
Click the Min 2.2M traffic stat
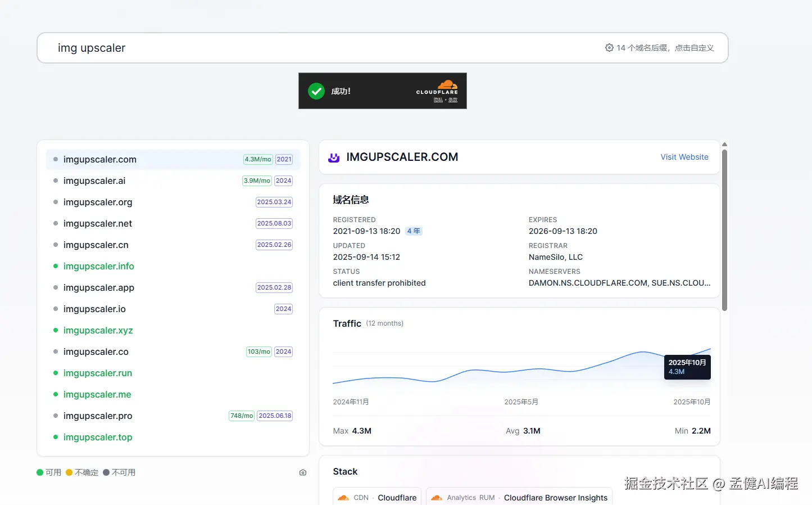point(693,431)
